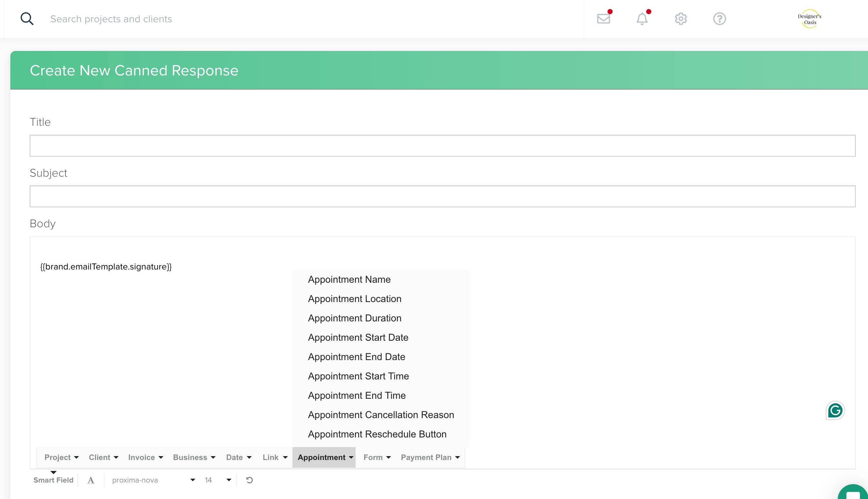Viewport: 868px width, 499px height.
Task: Expand the Payment Plan smart field dropdown
Action: pyautogui.click(x=430, y=457)
